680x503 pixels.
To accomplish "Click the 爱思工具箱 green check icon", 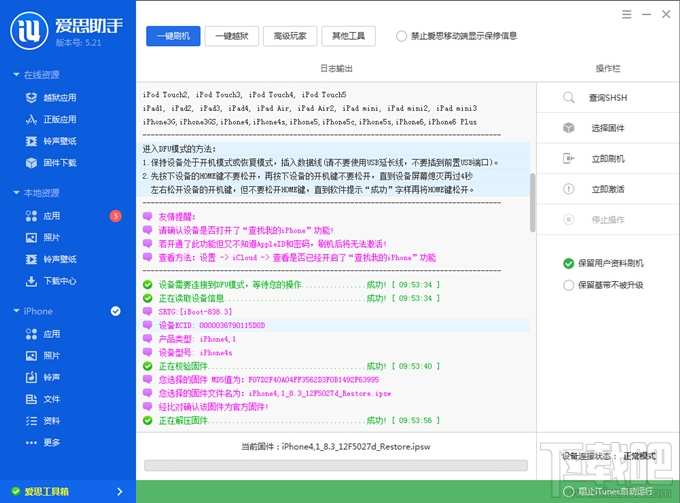I will (x=16, y=491).
